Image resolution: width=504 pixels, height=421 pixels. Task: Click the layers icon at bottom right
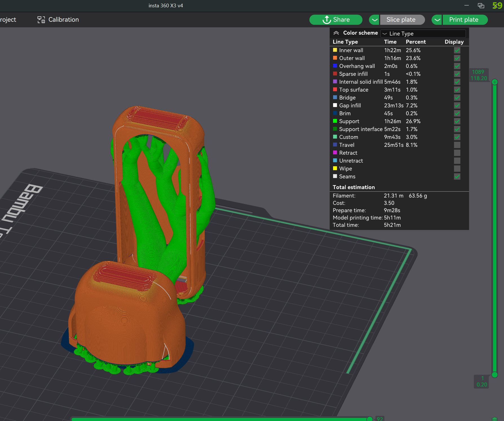495,419
